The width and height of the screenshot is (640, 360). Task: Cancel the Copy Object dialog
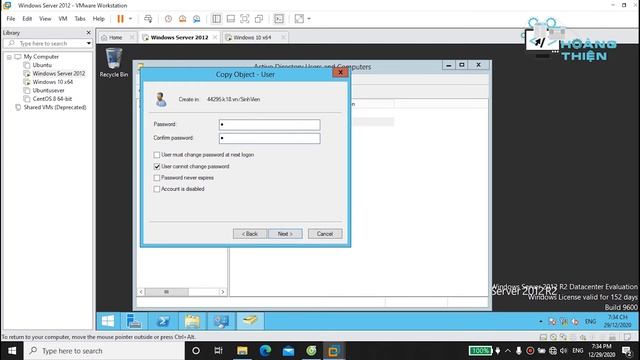pyautogui.click(x=325, y=234)
